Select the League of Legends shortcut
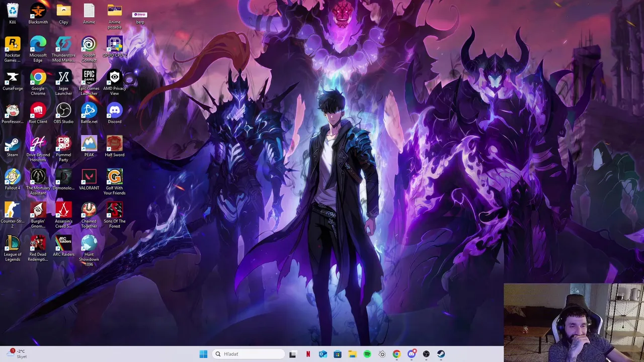Viewport: 644px width, 362px height. tap(13, 248)
